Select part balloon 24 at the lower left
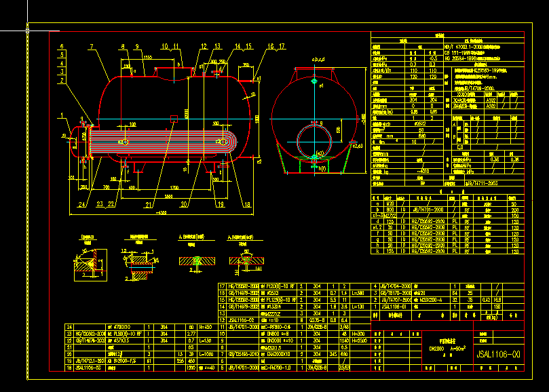This screenshot has width=549, height=392. tap(81, 203)
